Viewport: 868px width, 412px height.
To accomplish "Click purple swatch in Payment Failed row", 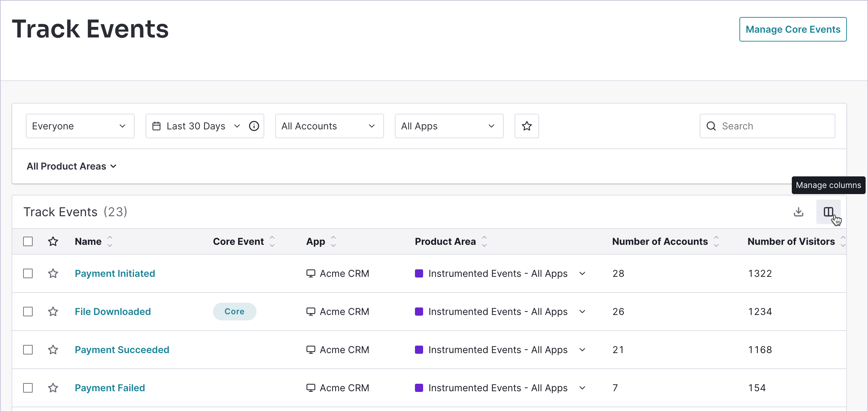I will (419, 388).
